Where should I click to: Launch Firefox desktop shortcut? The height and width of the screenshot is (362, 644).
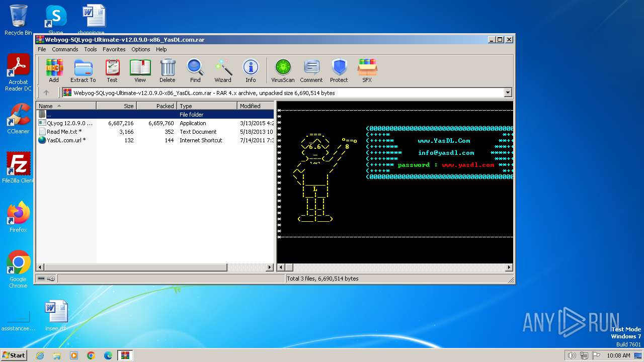tap(18, 217)
